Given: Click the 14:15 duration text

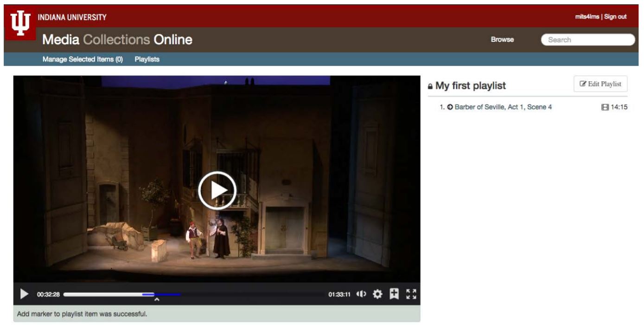Looking at the screenshot, I should click(x=619, y=107).
